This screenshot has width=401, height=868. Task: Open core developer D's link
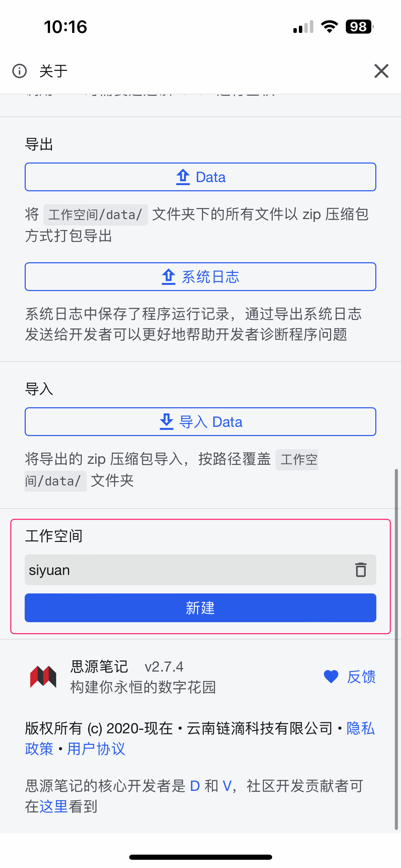(x=195, y=786)
